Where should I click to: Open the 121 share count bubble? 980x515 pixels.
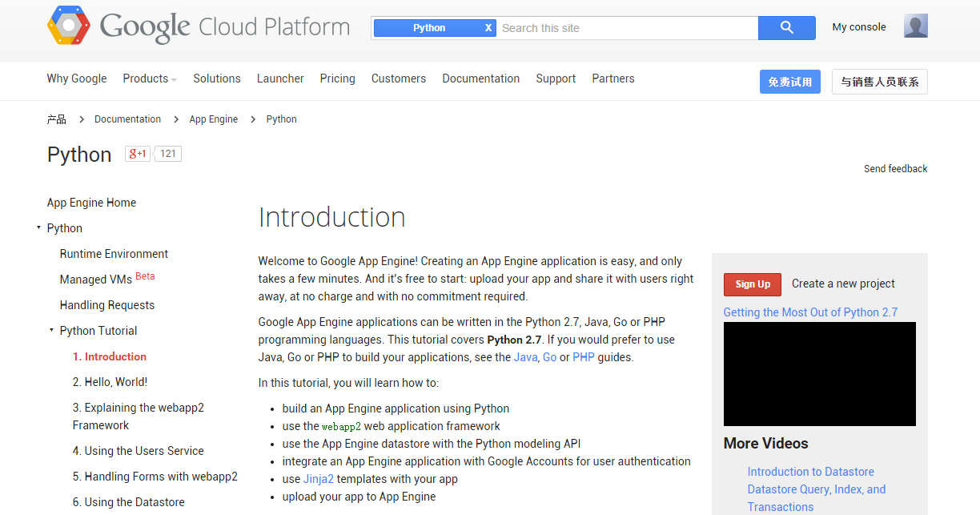click(x=168, y=154)
